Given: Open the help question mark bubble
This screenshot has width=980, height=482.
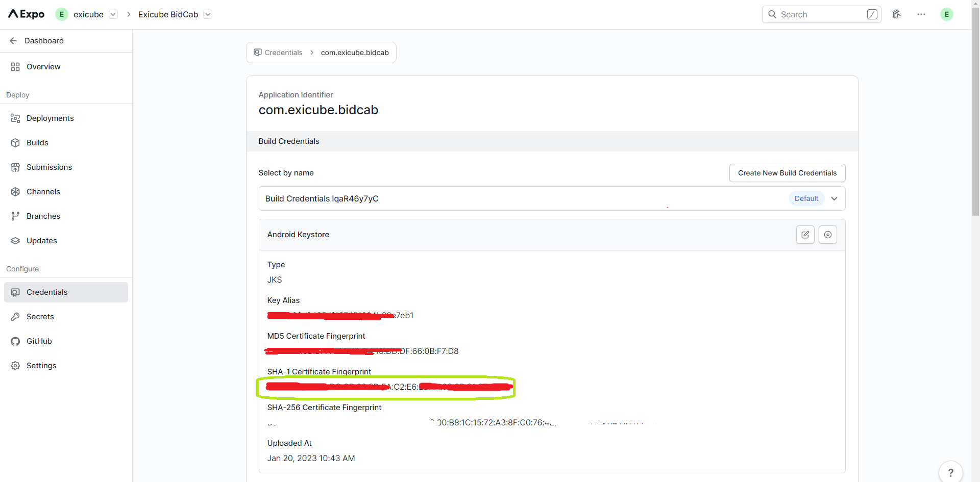Looking at the screenshot, I should pyautogui.click(x=951, y=472).
